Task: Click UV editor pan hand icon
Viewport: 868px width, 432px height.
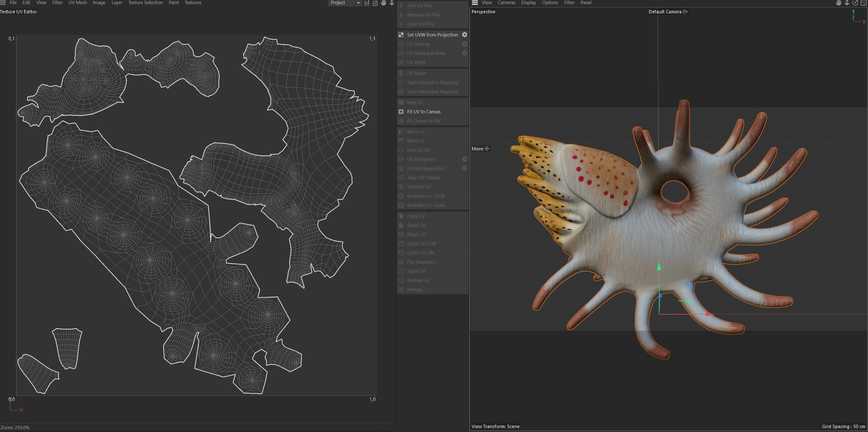Action: tap(383, 3)
